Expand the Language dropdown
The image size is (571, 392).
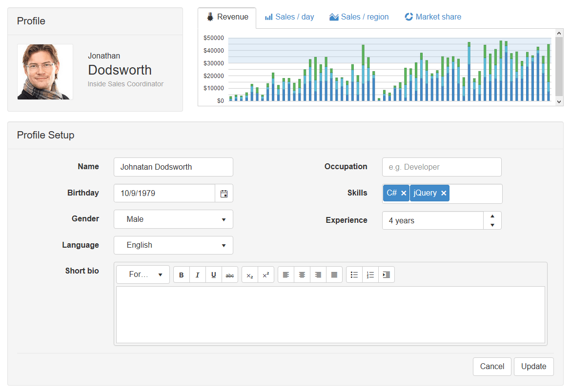(173, 245)
